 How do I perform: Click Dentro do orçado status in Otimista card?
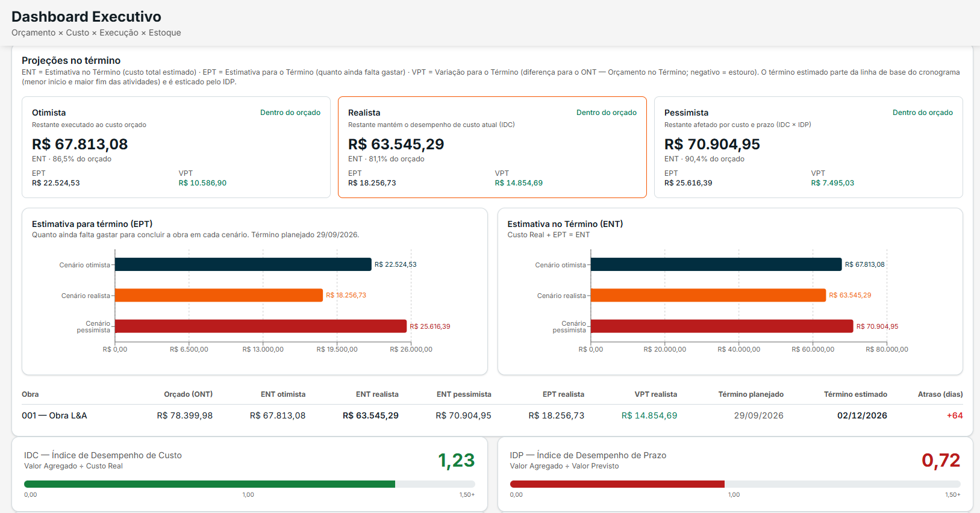point(290,113)
